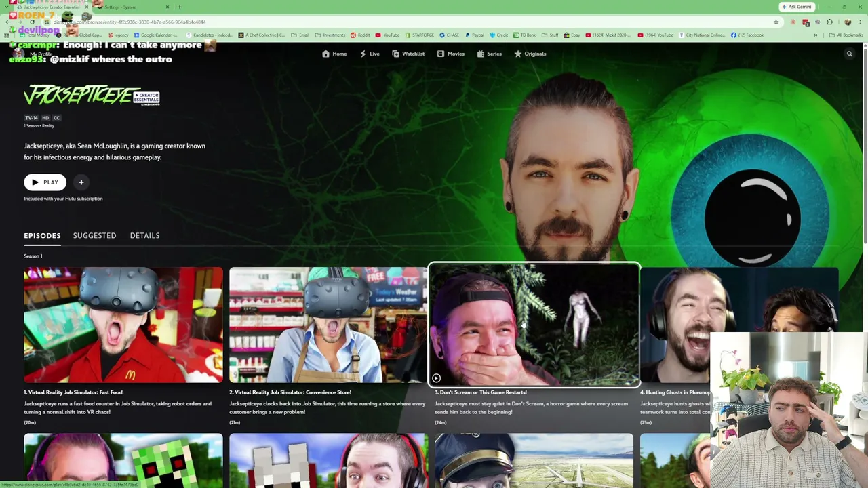Open episode 2 Convenience Store thumbnail
Image resolution: width=868 pixels, height=488 pixels.
tap(328, 325)
